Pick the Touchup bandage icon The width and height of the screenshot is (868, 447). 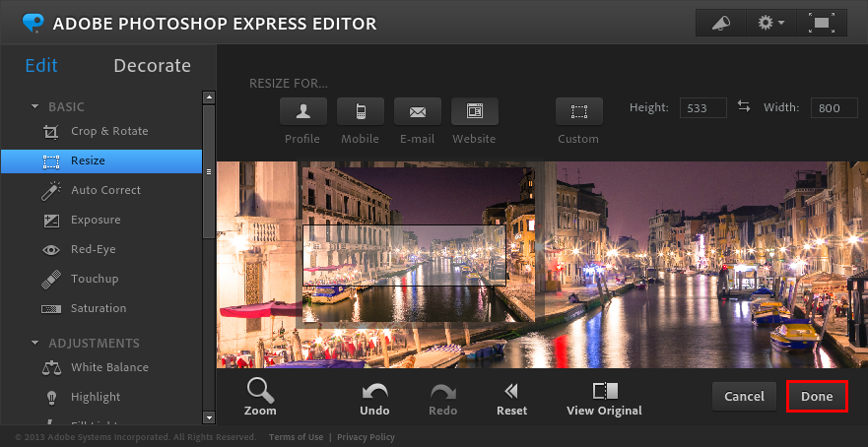click(x=51, y=280)
